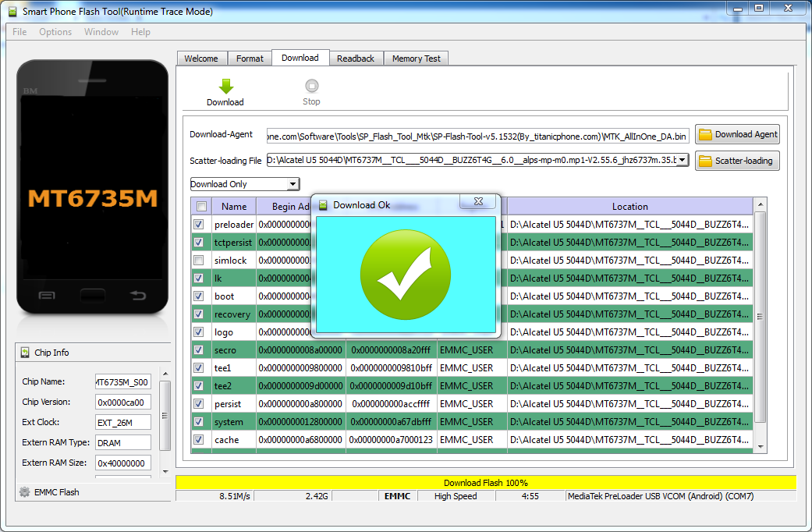
Task: Uncheck the logo partition checkbox
Action: point(198,332)
